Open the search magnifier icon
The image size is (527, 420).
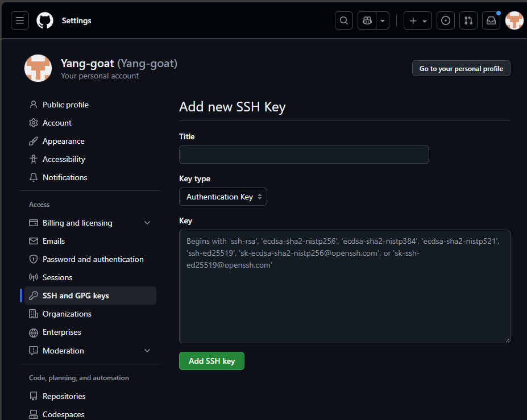click(x=344, y=20)
